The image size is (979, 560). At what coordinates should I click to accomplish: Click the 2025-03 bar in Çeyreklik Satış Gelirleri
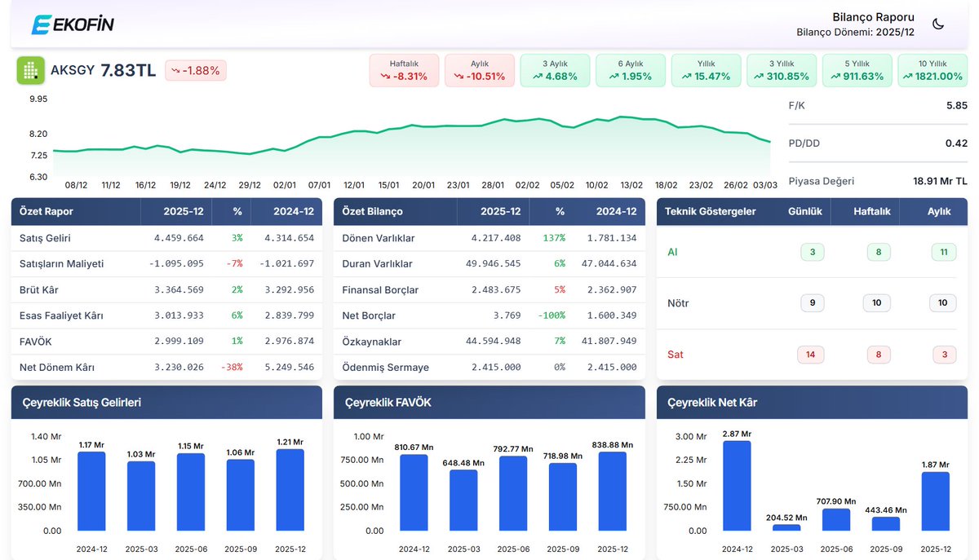tap(141, 496)
